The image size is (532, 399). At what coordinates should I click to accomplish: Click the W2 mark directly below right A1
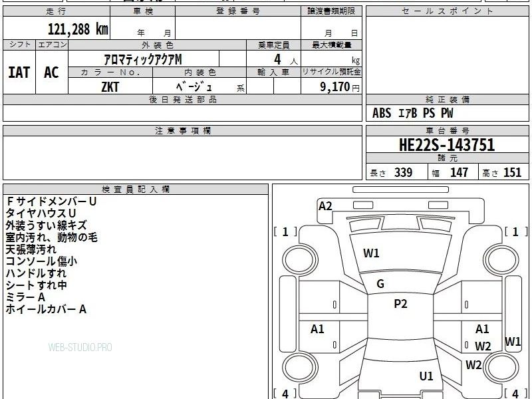pos(483,346)
